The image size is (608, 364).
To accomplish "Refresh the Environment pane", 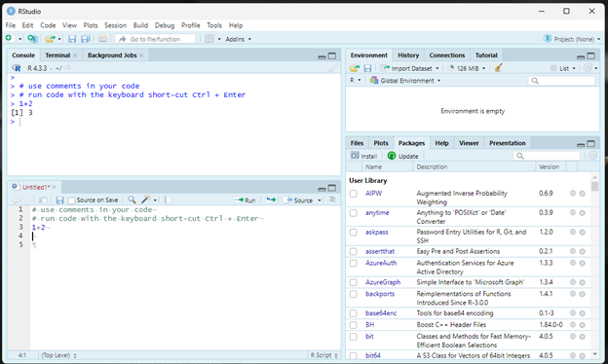I will 588,68.
